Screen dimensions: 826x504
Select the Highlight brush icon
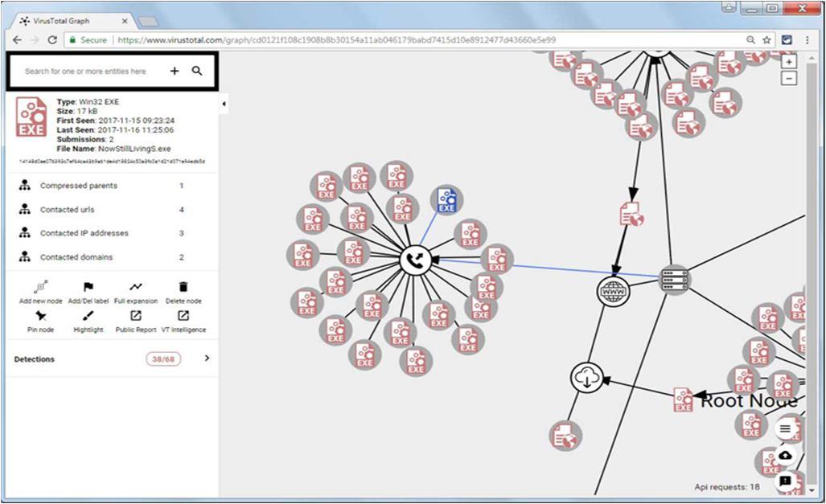(x=88, y=315)
